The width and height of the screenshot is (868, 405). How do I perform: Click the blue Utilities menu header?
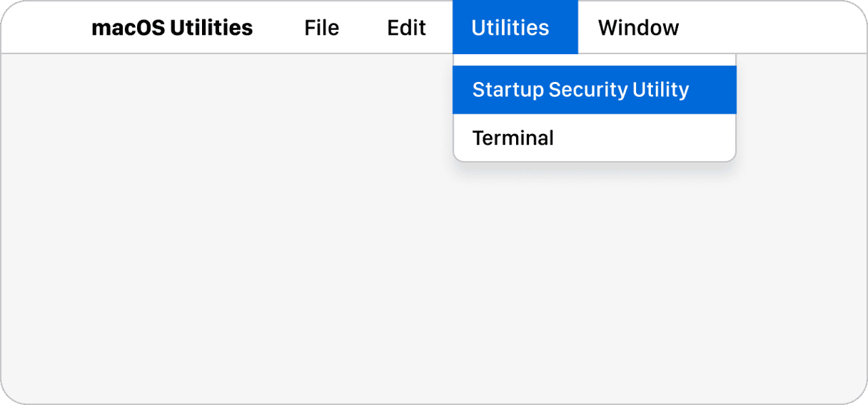click(x=510, y=28)
